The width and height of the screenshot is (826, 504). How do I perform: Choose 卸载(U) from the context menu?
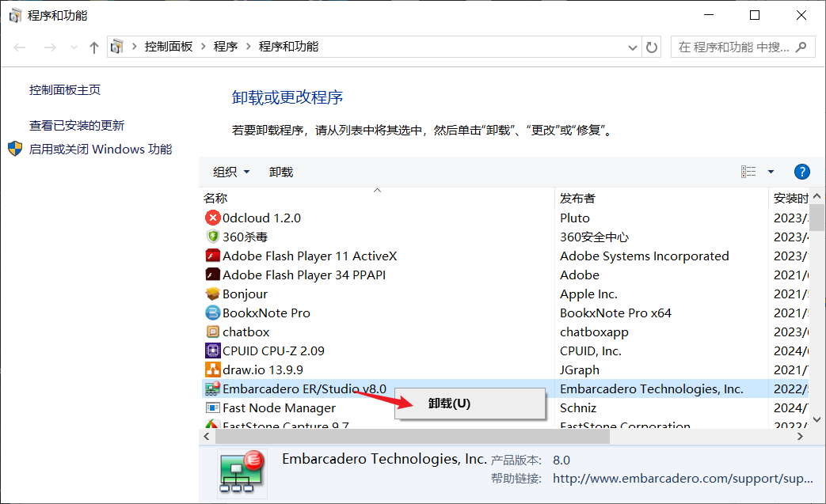470,404
